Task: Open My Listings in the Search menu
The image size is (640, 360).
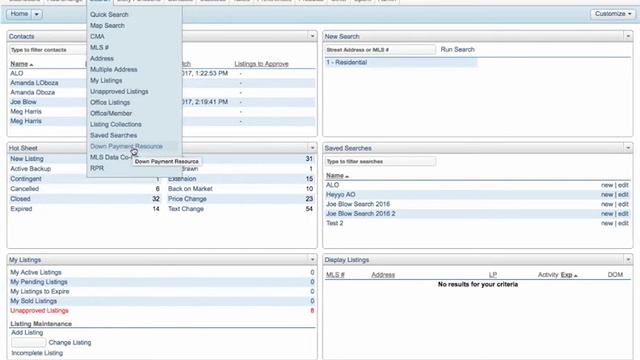Action: pyautogui.click(x=106, y=80)
